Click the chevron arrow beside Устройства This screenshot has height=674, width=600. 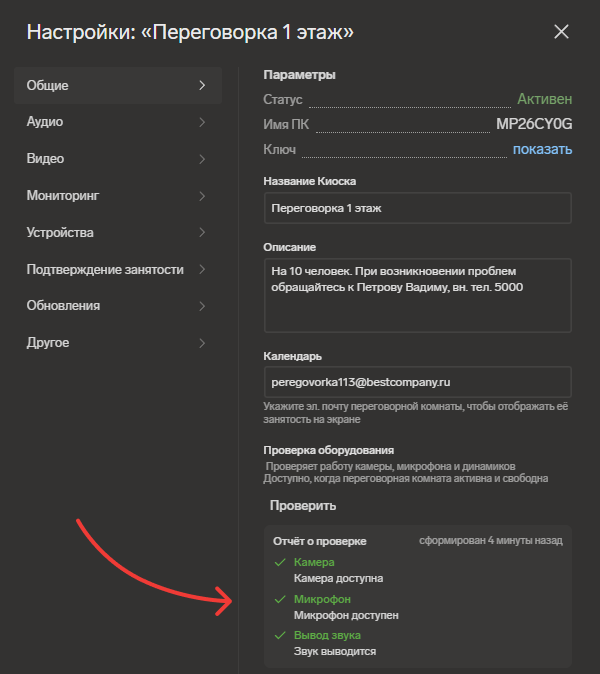click(202, 233)
